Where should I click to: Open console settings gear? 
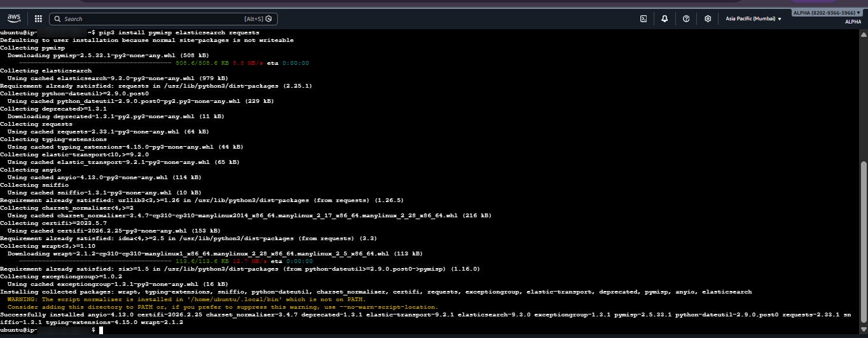click(708, 19)
